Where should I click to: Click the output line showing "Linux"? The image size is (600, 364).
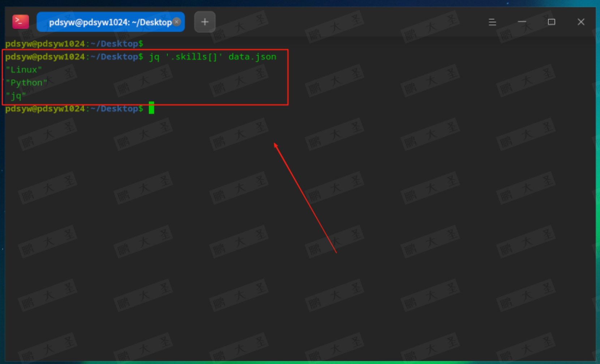[23, 69]
